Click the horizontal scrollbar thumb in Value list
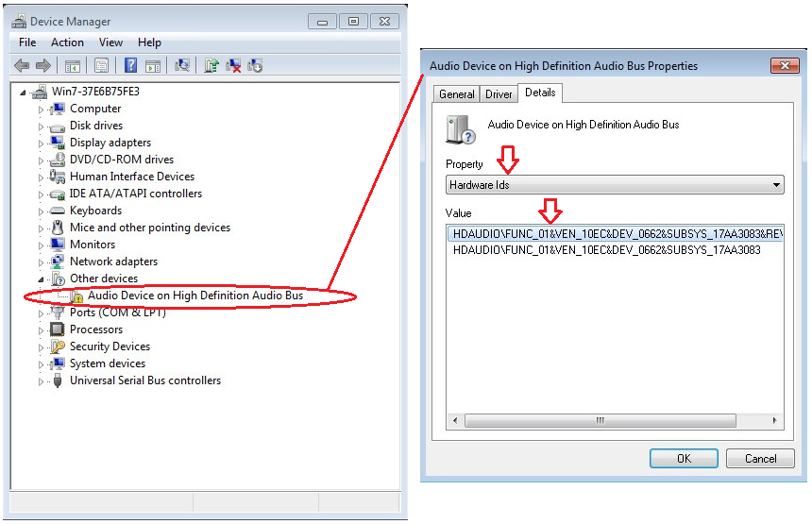 (x=601, y=420)
